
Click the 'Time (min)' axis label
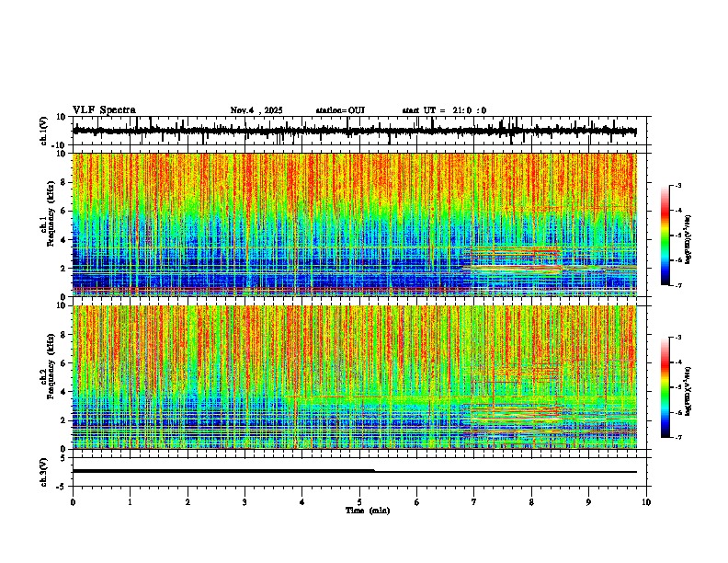tap(368, 511)
